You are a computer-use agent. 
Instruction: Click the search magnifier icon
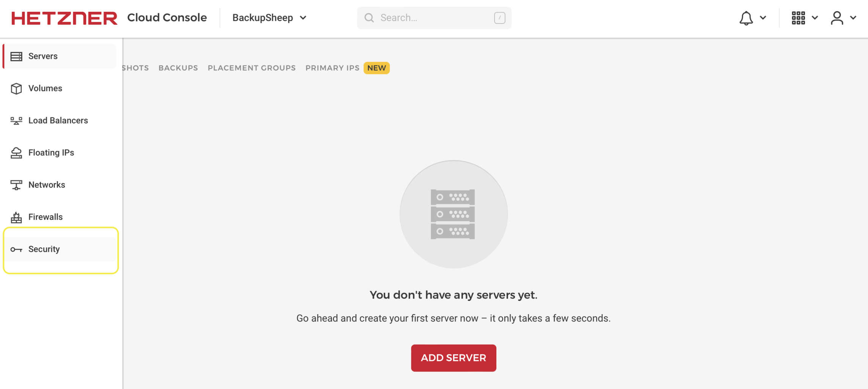coord(369,18)
